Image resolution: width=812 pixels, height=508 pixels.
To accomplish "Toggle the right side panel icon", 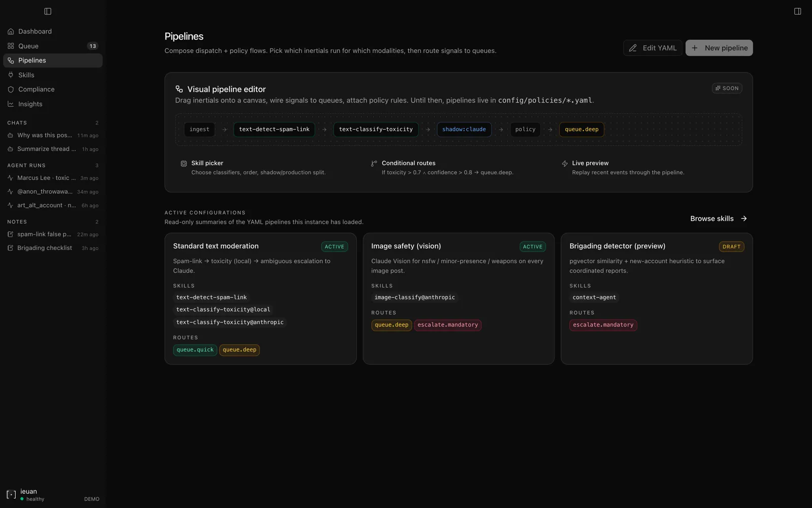I will [797, 11].
